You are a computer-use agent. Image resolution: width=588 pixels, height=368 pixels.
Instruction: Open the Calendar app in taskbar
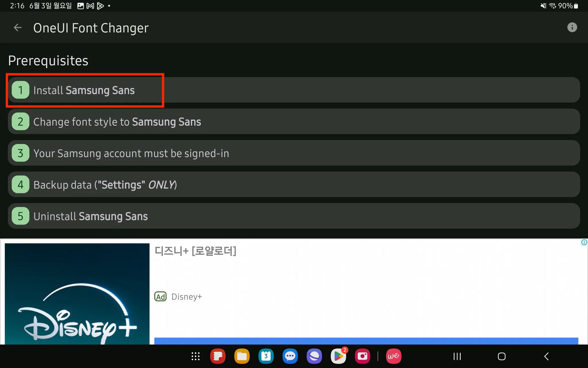pyautogui.click(x=266, y=356)
